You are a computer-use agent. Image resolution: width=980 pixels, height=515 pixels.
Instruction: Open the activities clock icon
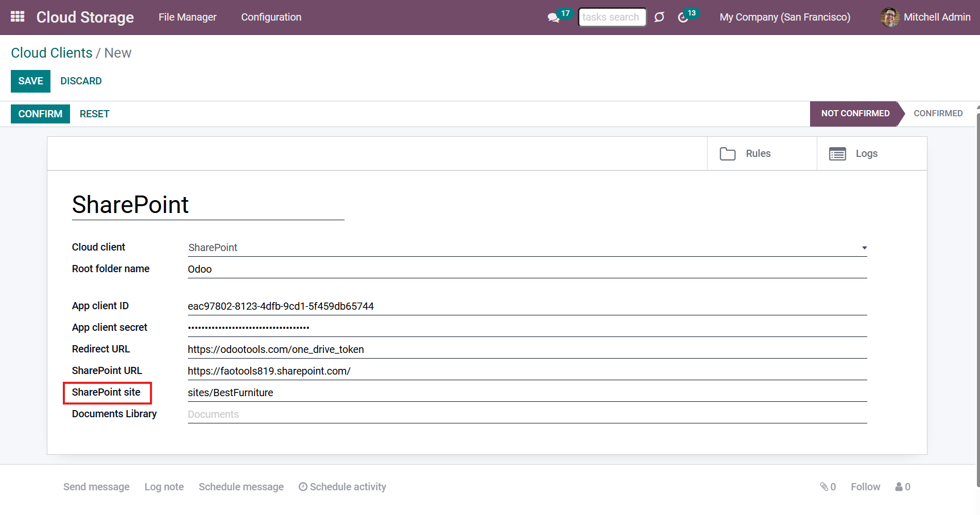683,17
